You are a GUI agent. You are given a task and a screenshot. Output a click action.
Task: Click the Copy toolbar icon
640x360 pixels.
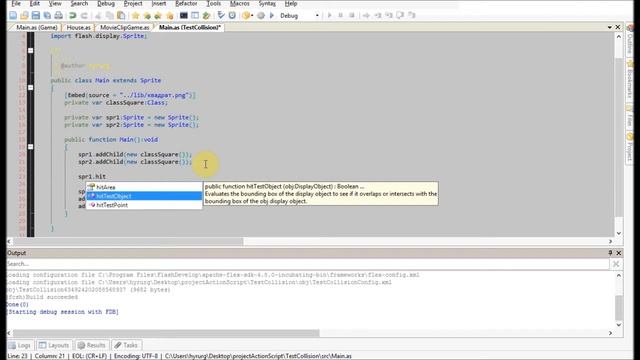[110, 16]
